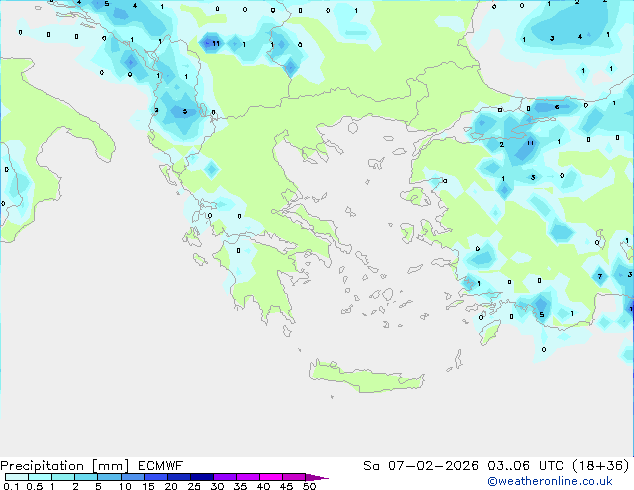Select the 10–15 mm legend color swatch
The image size is (634, 490).
[132, 477]
